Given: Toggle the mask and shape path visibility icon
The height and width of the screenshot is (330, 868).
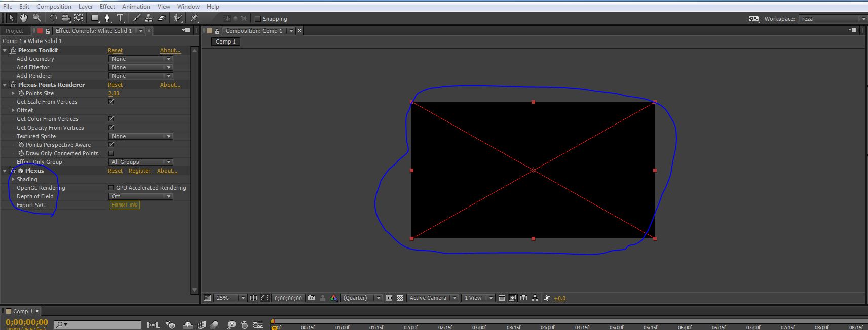Looking at the screenshot, I should click(265, 298).
